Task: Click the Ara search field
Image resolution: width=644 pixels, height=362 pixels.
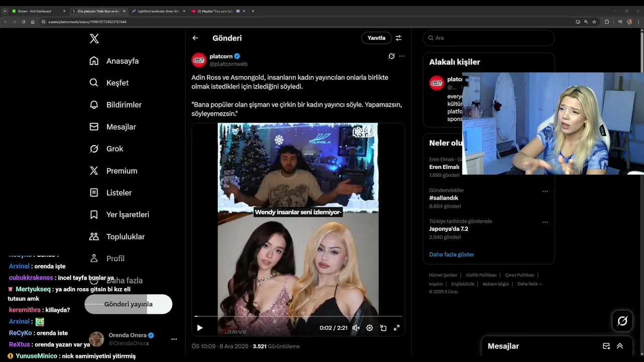Action: tap(489, 38)
